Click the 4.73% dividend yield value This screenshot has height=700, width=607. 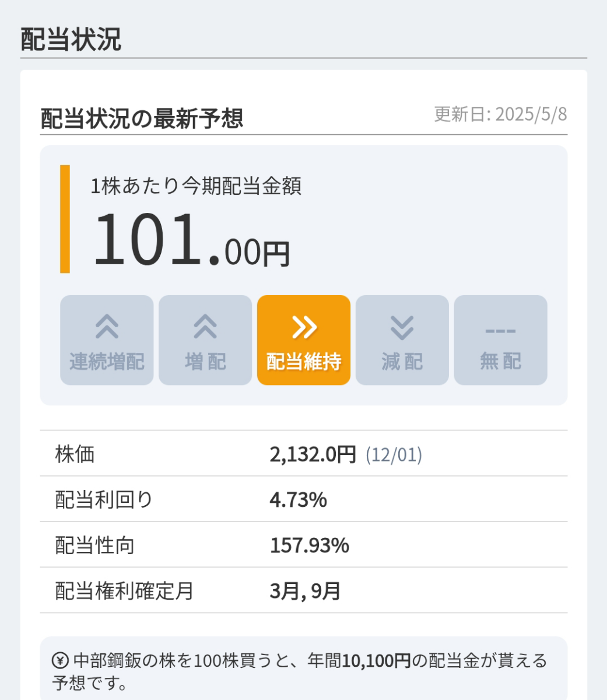pyautogui.click(x=298, y=499)
